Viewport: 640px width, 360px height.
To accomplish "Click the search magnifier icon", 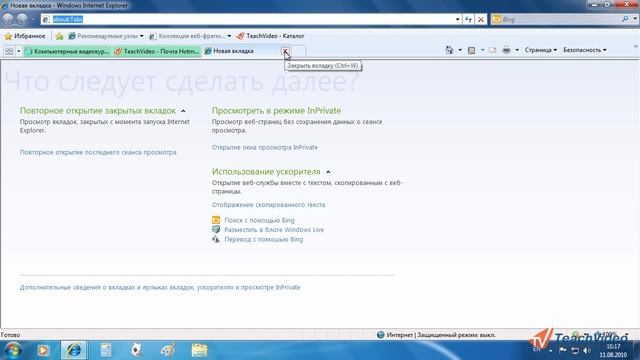I will point(625,19).
